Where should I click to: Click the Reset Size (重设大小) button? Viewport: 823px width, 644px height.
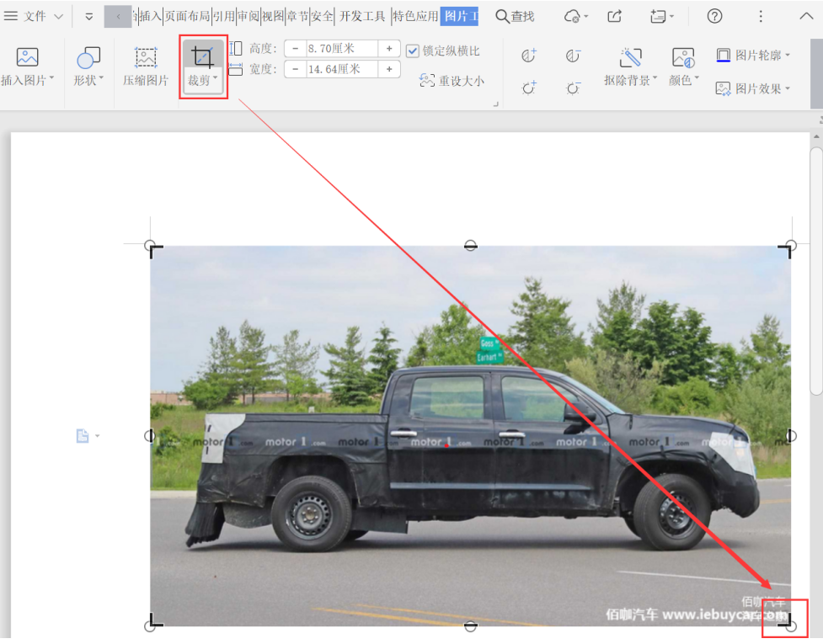pos(452,81)
